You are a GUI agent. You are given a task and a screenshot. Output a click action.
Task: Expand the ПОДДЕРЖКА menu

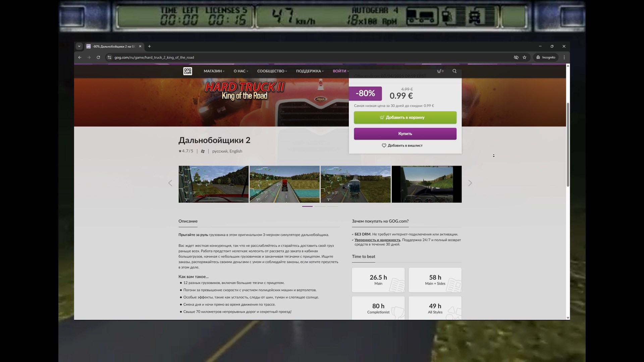coord(310,71)
